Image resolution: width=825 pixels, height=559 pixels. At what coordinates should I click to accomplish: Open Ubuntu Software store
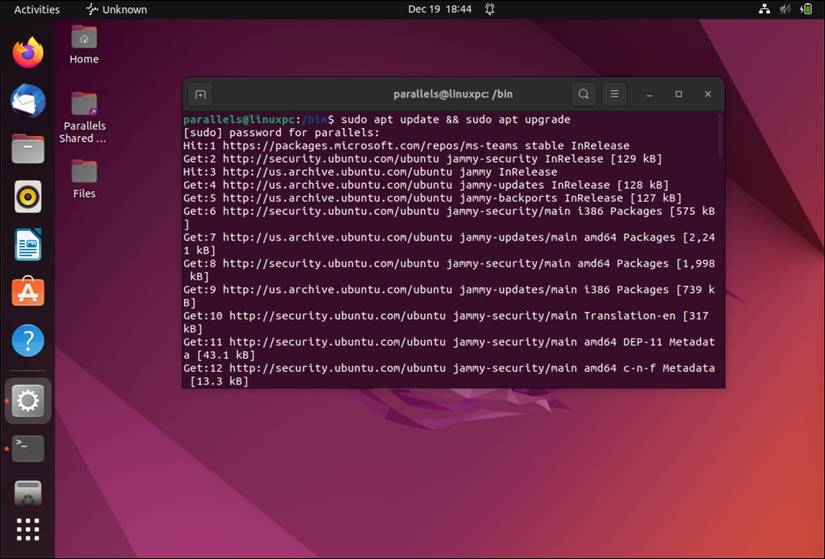coord(28,292)
